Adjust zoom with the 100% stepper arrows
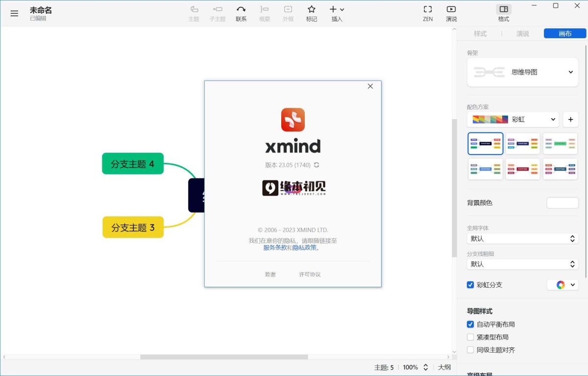 click(x=426, y=367)
